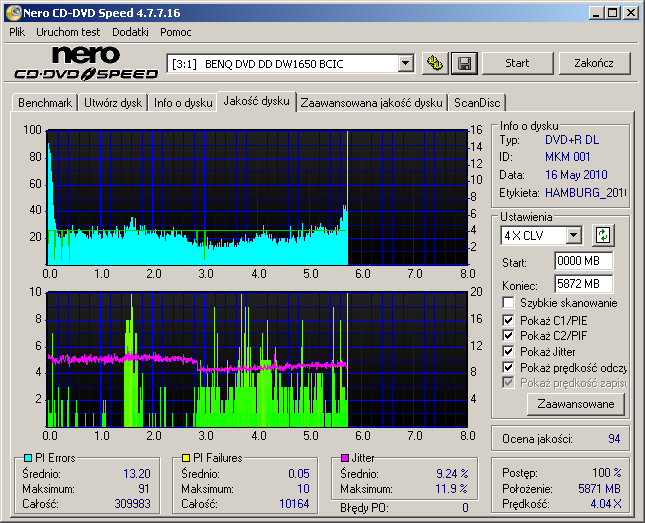Click the Zakończ button

coord(594,63)
